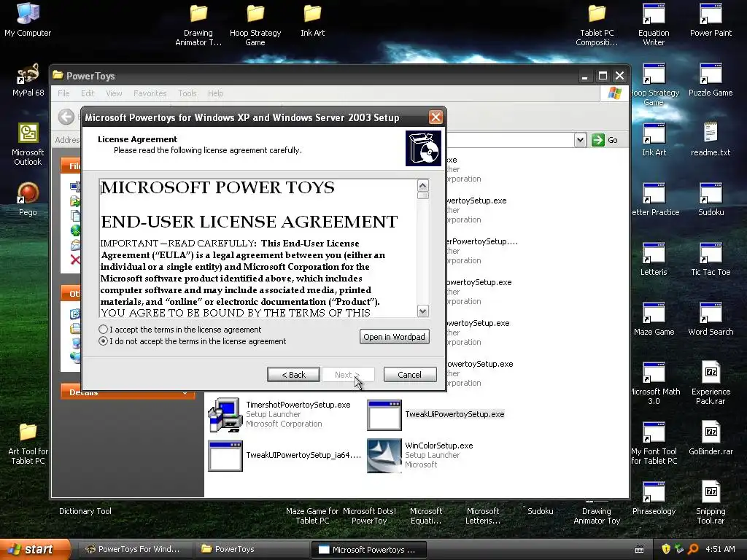747x560 pixels.
Task: Click license text scrollbar up arrow
Action: pos(422,185)
